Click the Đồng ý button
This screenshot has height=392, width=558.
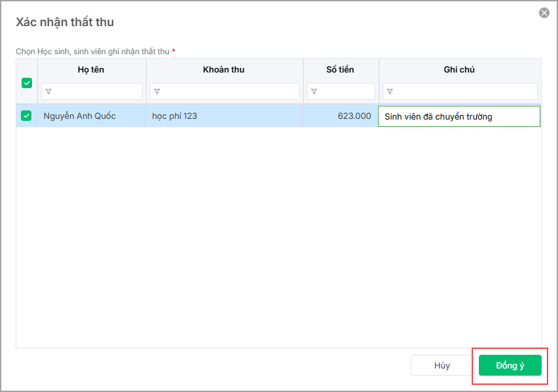(510, 365)
